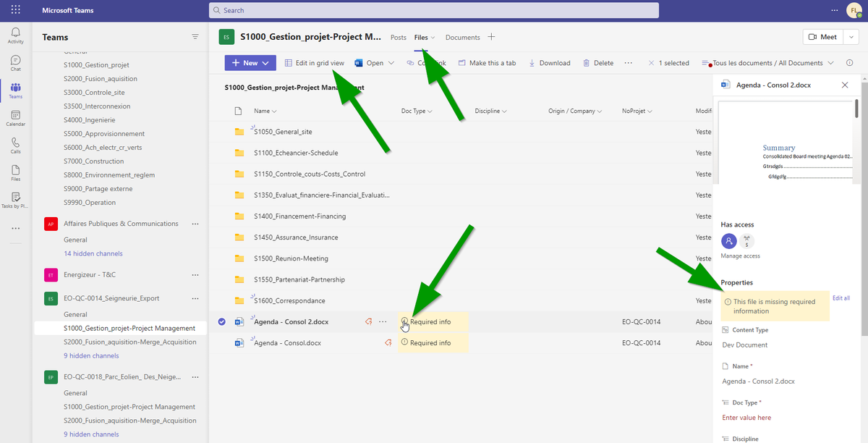Show 14 hidden channels
Screen dimensions: 868x443
(93, 253)
